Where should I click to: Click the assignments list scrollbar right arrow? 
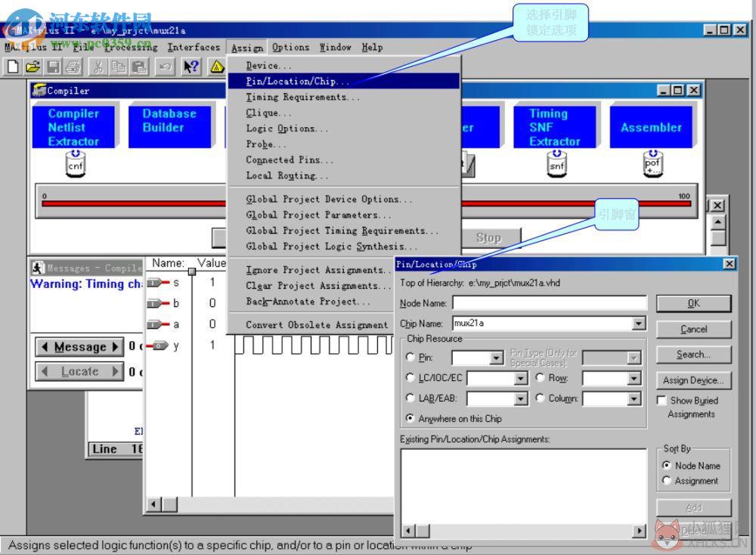640,531
